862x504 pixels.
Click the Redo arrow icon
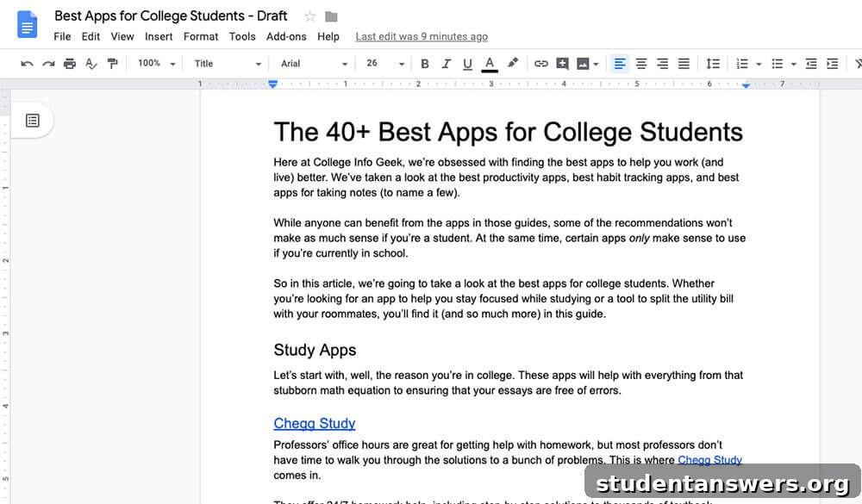point(48,64)
